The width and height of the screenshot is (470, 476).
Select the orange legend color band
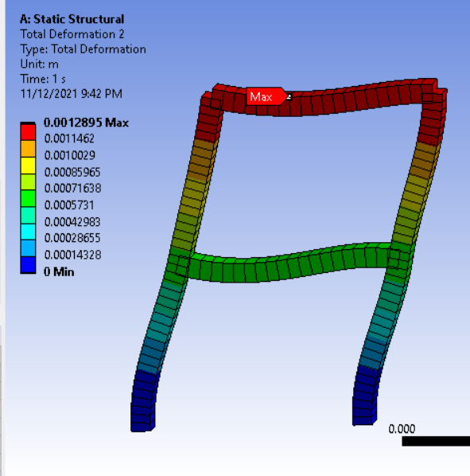coord(28,148)
